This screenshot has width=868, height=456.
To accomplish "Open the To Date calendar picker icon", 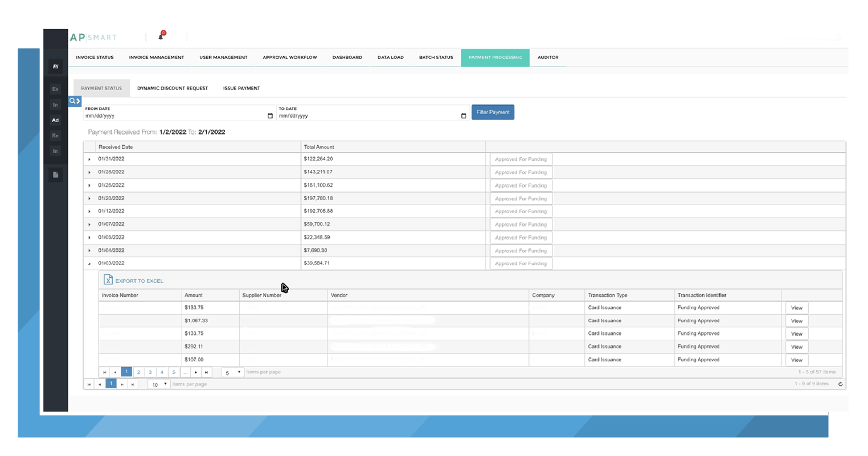I will pos(463,116).
